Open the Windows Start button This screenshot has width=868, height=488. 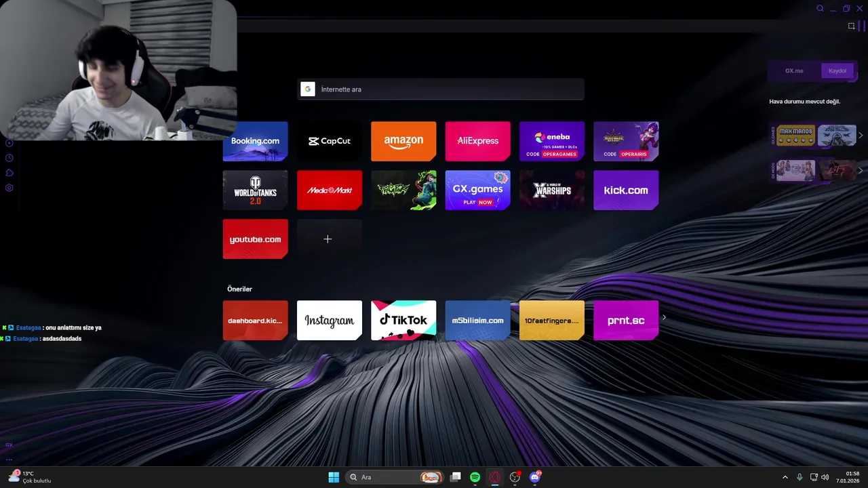[334, 477]
